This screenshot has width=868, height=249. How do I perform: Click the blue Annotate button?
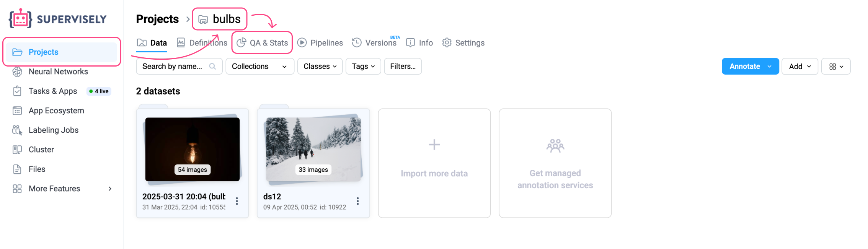pyautogui.click(x=745, y=67)
